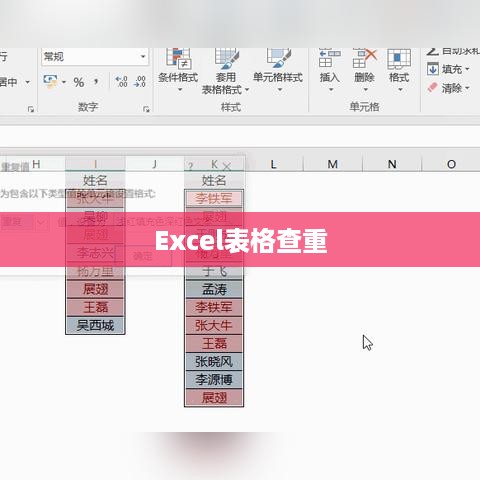Select bottom cell 展翅 in column K

[x=214, y=397]
